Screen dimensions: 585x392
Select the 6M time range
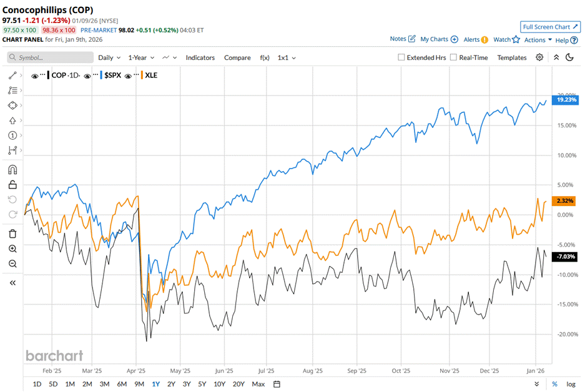[x=122, y=384]
